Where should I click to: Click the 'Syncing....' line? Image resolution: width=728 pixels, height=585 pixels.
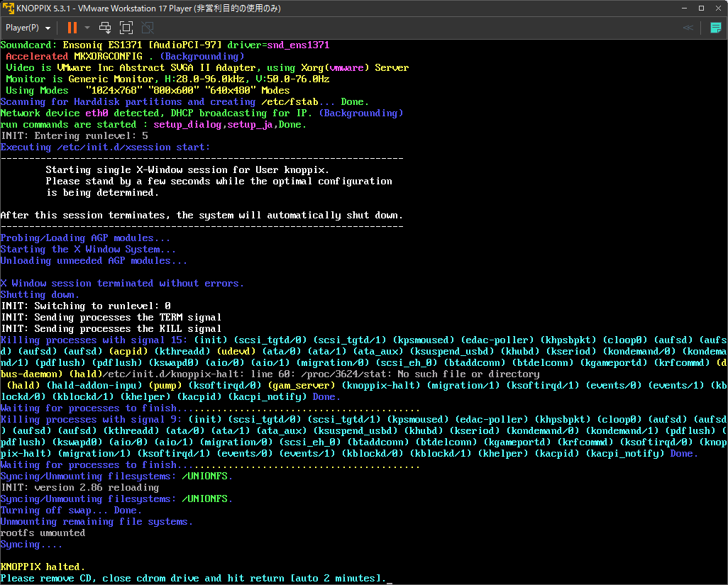click(31, 545)
